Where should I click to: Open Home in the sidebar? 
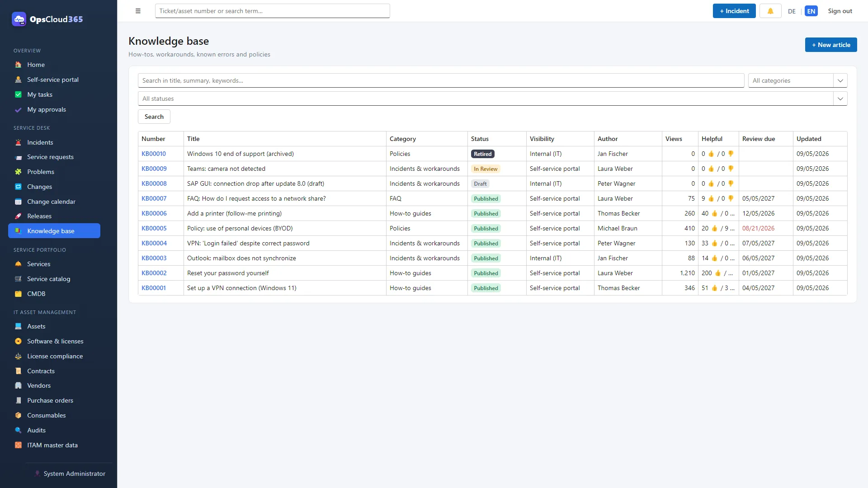point(54,65)
